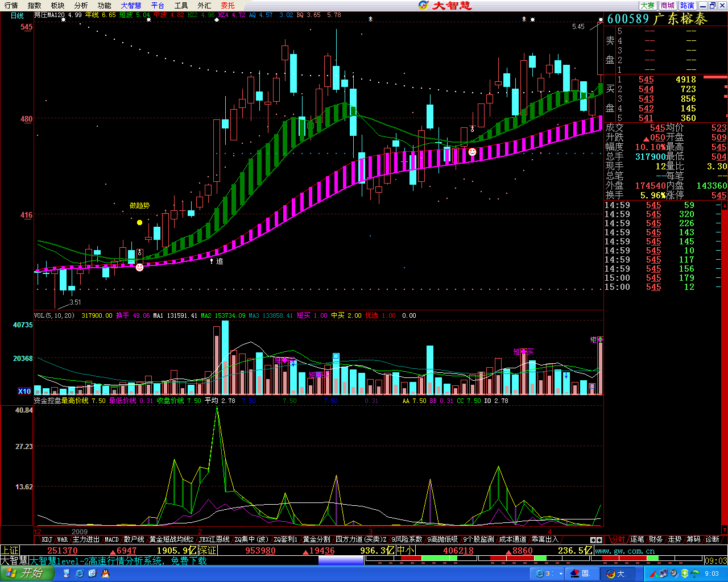Viewport: 728px width, 582px height.
Task: Select the ZQ套利1 indicator tab
Action: pyautogui.click(x=286, y=539)
